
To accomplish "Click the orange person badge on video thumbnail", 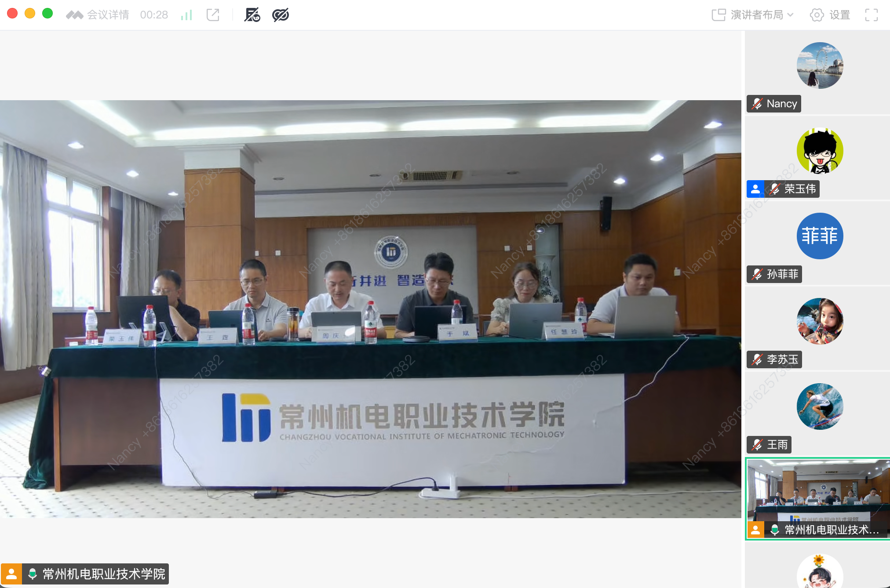I will point(755,530).
